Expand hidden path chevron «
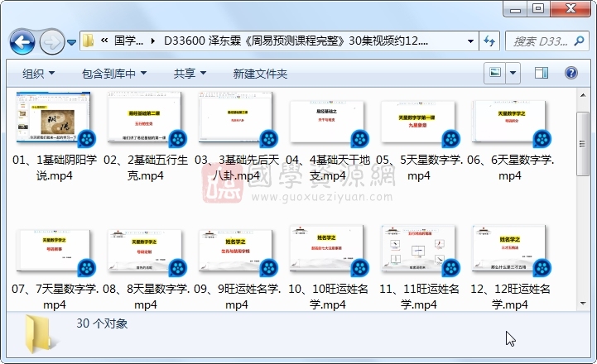 click(x=104, y=41)
